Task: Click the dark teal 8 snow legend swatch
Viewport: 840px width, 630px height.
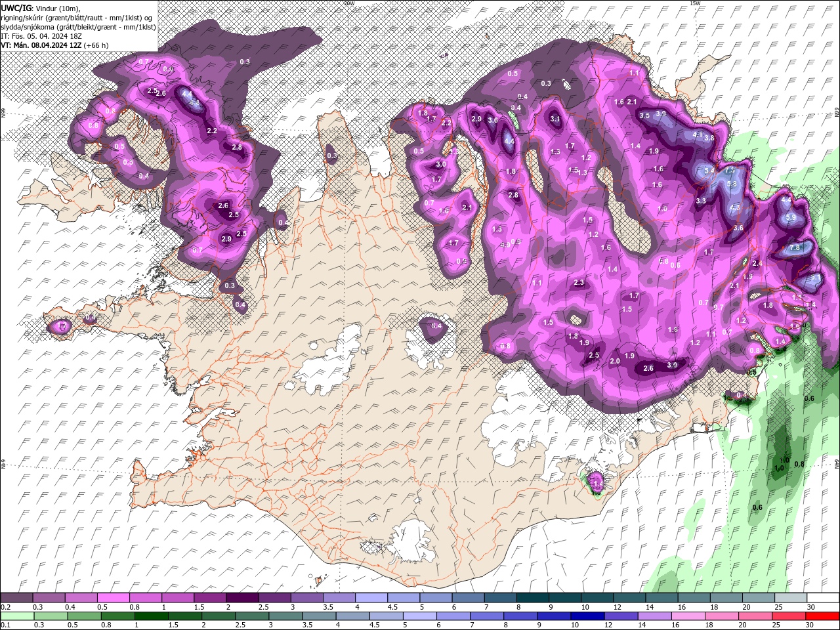Action: point(533,598)
